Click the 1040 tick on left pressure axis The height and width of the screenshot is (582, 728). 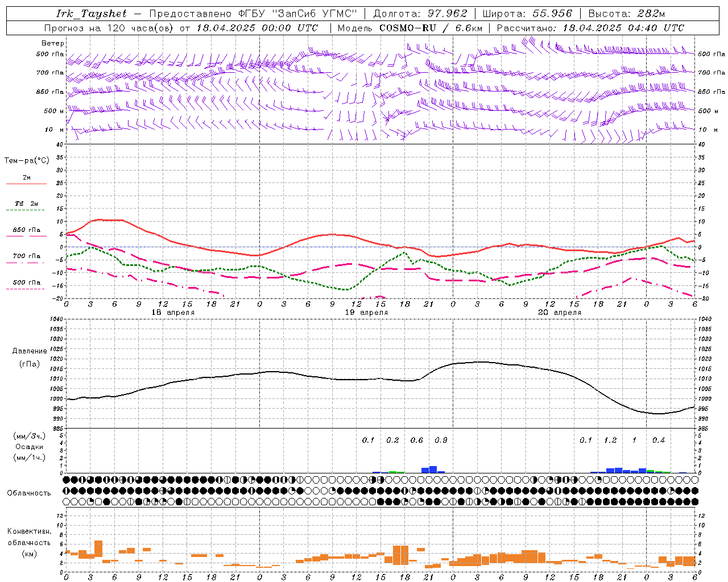[x=56, y=319]
